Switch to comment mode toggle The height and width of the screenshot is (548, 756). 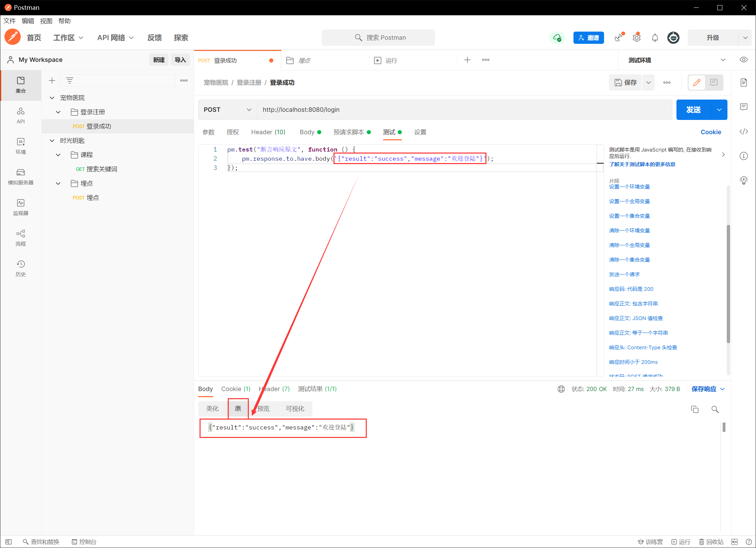(x=714, y=83)
